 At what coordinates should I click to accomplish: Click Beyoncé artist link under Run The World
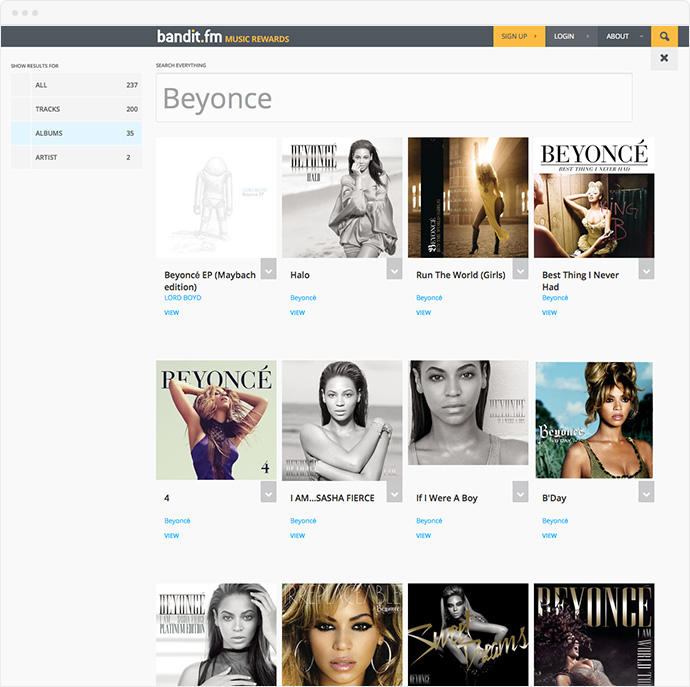(x=429, y=298)
